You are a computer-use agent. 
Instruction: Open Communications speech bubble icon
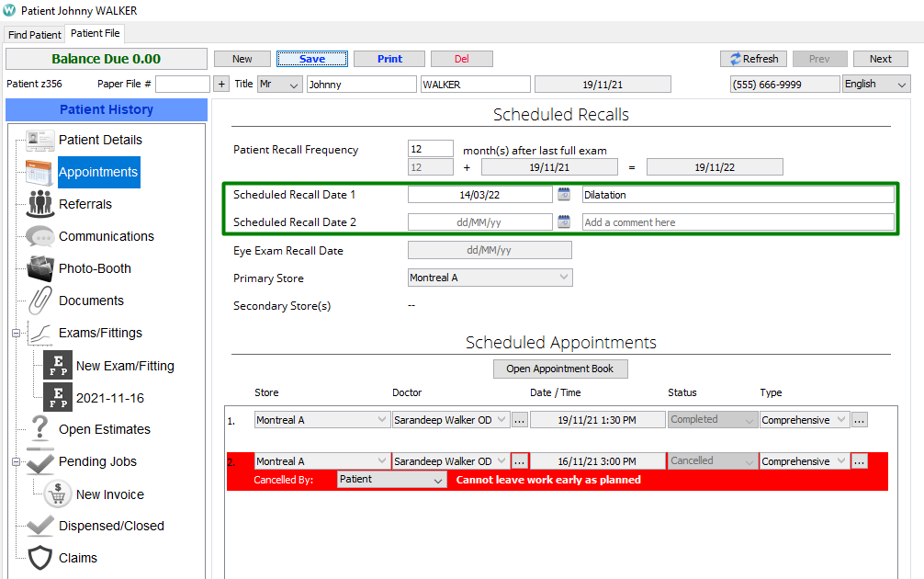[x=40, y=236]
